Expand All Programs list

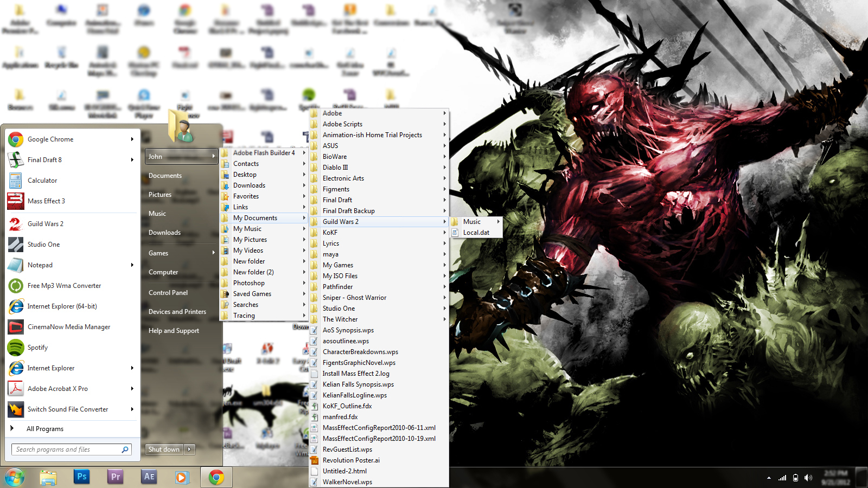click(x=44, y=429)
